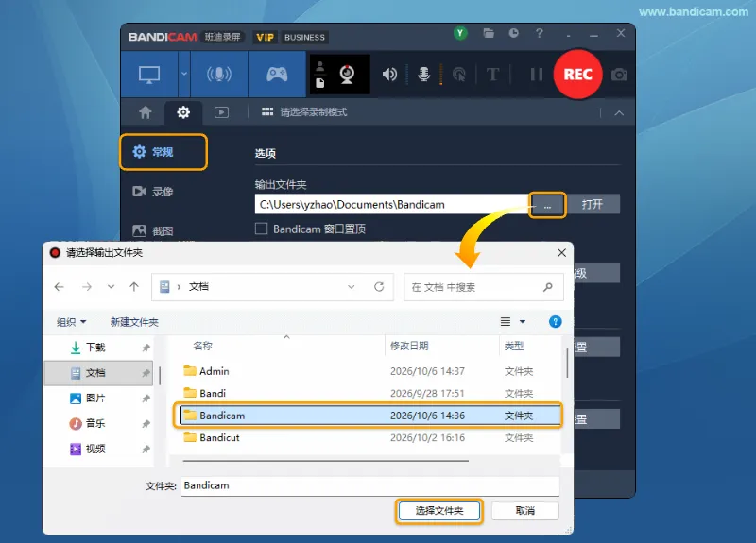Select game recording mode gamepad icon
Screen dimensions: 756x543
(277, 75)
